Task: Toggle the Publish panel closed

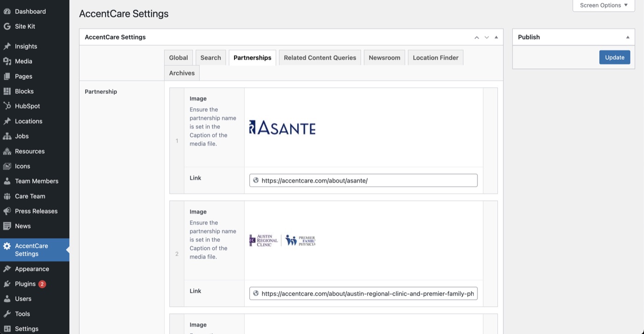Action: pos(627,37)
